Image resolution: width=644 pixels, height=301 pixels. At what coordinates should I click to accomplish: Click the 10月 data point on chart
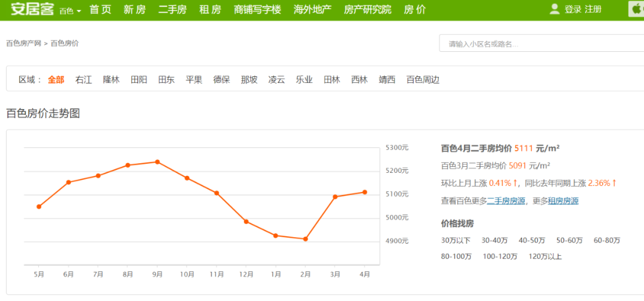coord(187,178)
